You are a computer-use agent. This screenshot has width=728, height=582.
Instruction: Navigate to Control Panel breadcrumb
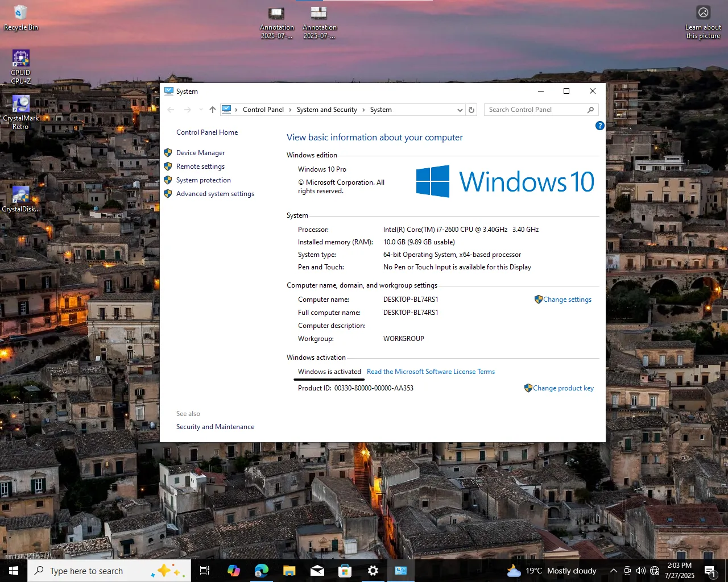point(263,110)
